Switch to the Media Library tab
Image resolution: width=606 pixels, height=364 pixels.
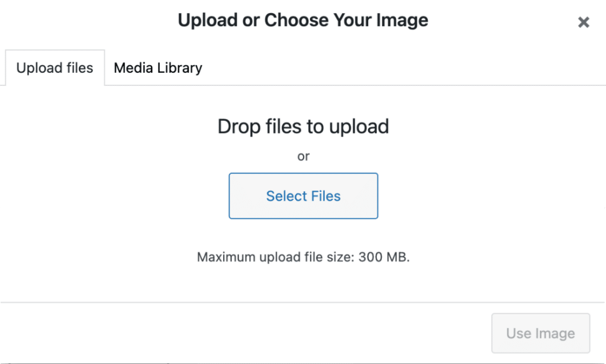pyautogui.click(x=158, y=68)
